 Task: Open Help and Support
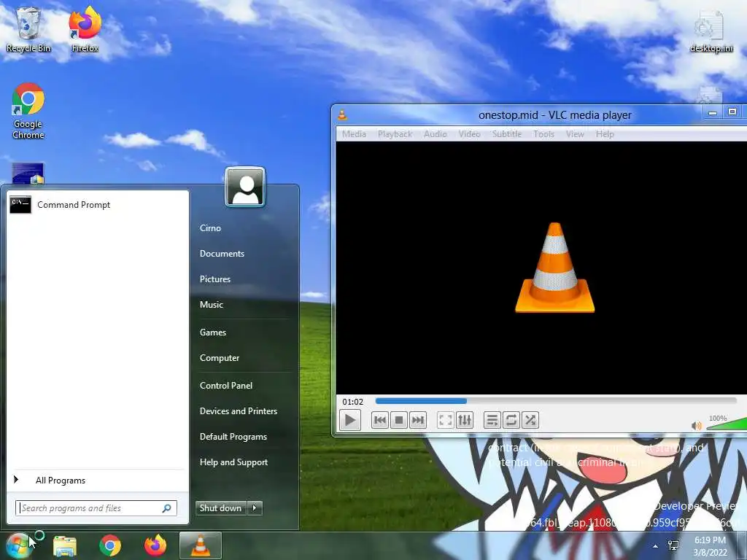(234, 462)
